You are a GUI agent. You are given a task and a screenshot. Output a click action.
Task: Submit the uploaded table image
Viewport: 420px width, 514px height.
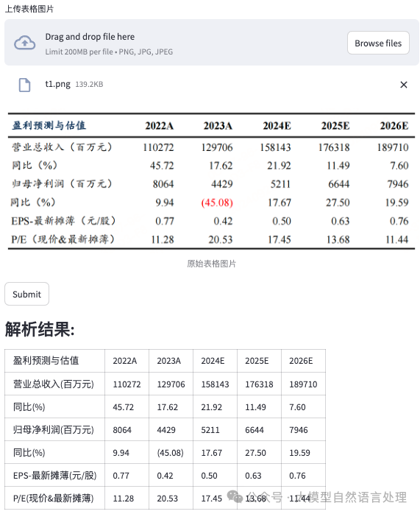click(26, 294)
